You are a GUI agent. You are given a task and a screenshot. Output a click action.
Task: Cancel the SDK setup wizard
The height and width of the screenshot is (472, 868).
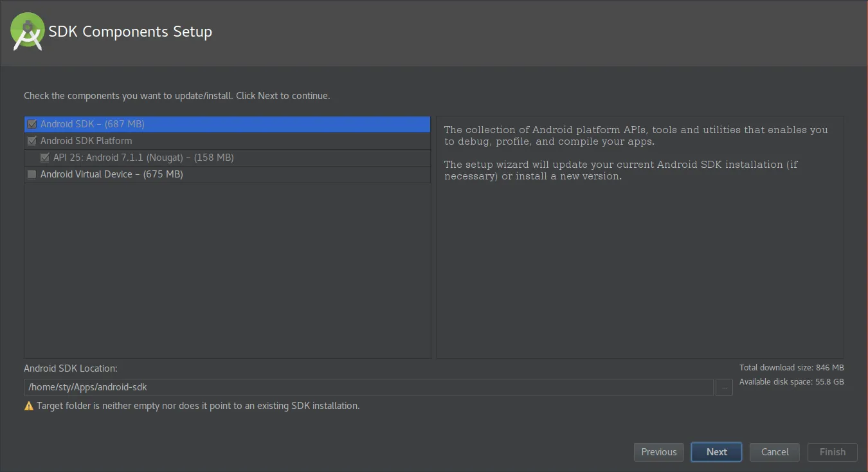click(x=774, y=452)
